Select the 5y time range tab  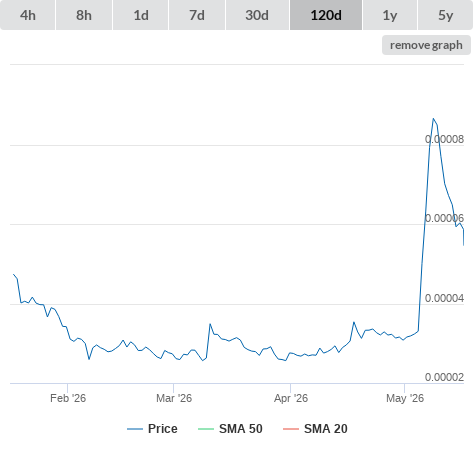(446, 15)
